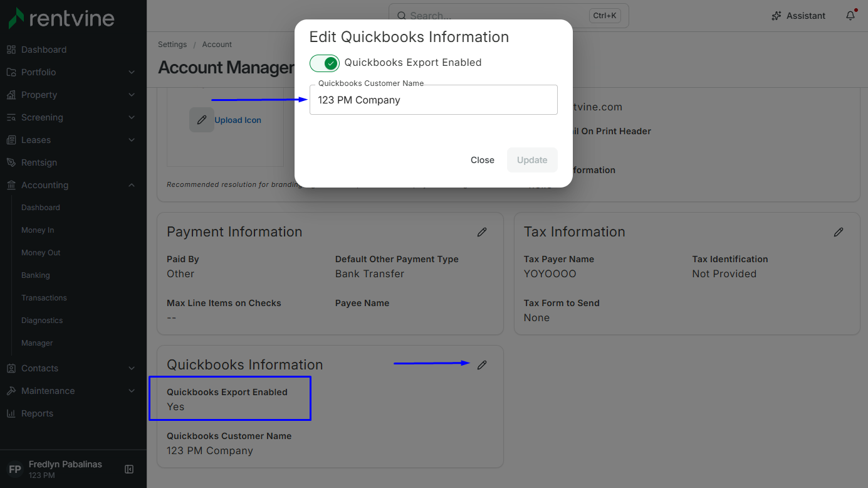Open Manager under Accounting

point(37,343)
